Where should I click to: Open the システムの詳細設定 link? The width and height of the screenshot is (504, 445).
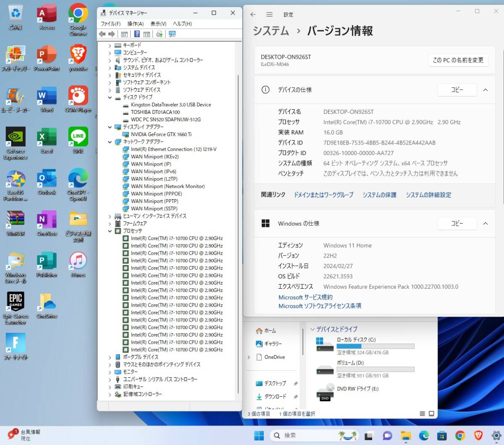428,195
